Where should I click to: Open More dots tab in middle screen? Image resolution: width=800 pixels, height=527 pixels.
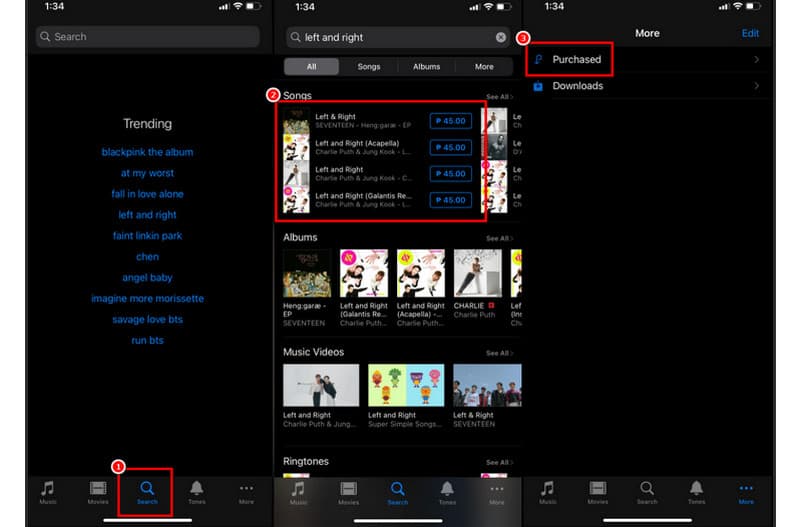[x=496, y=493]
